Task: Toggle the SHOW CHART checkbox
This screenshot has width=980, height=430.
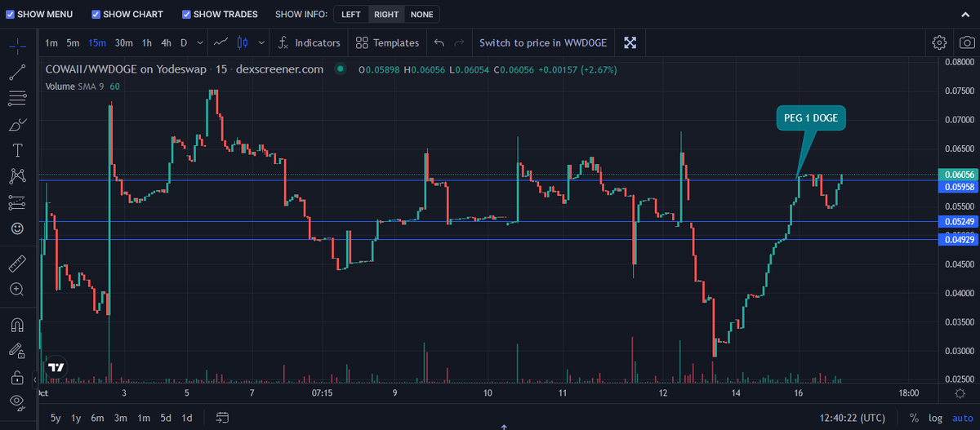Action: [96, 14]
